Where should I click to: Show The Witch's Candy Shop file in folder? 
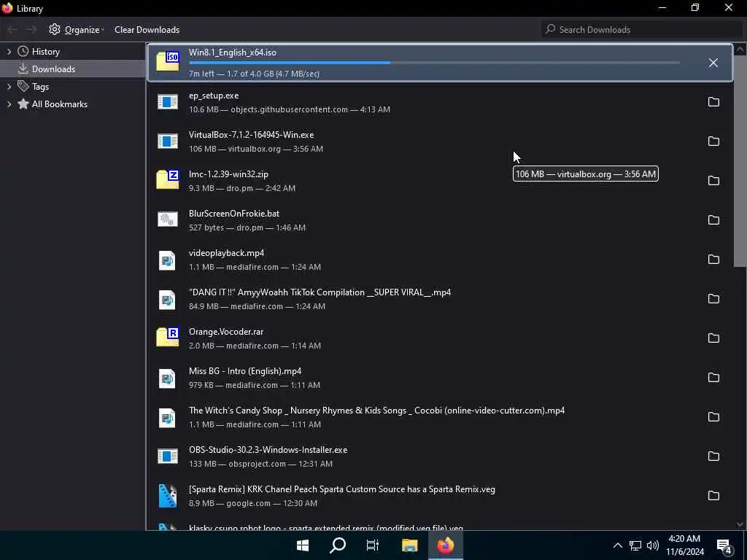tap(713, 417)
